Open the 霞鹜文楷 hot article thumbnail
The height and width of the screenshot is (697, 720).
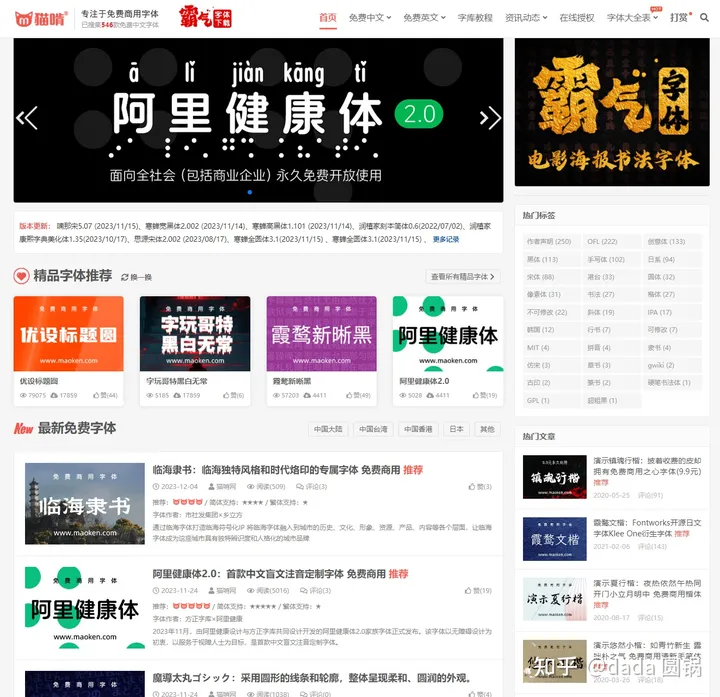tap(555, 539)
